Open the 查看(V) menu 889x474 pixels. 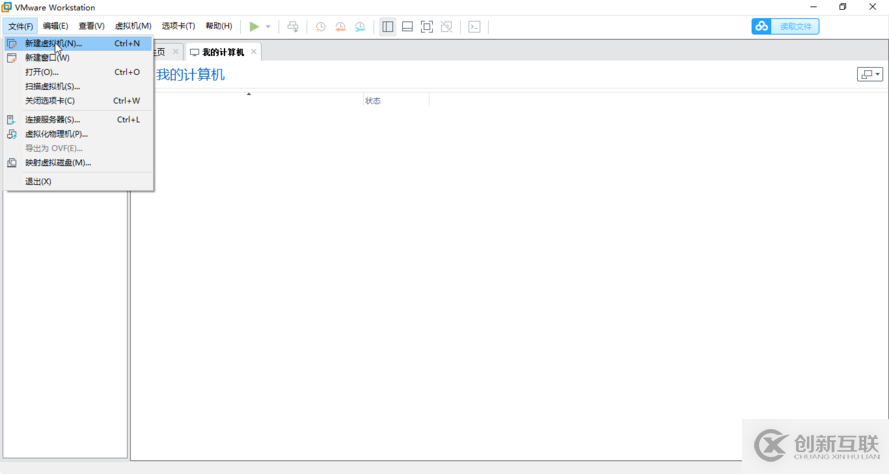(91, 26)
